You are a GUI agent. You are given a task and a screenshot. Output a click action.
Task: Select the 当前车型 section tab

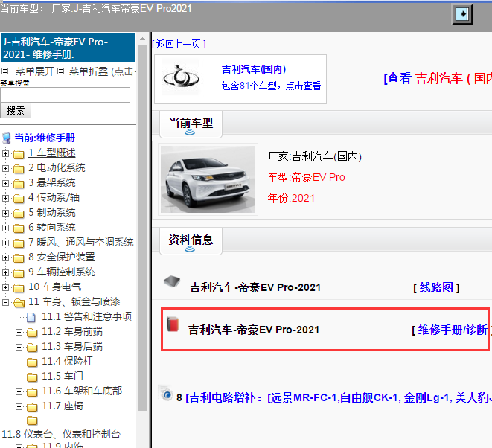coord(191,124)
